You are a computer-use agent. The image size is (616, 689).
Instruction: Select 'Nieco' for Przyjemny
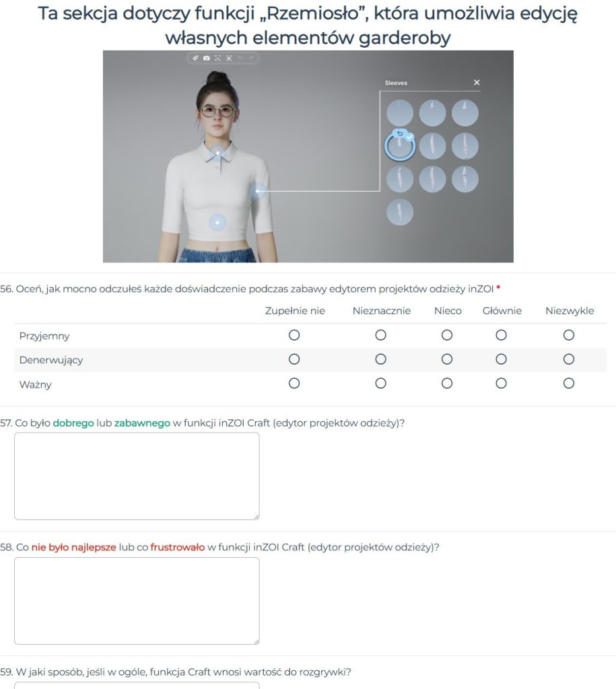[447, 335]
